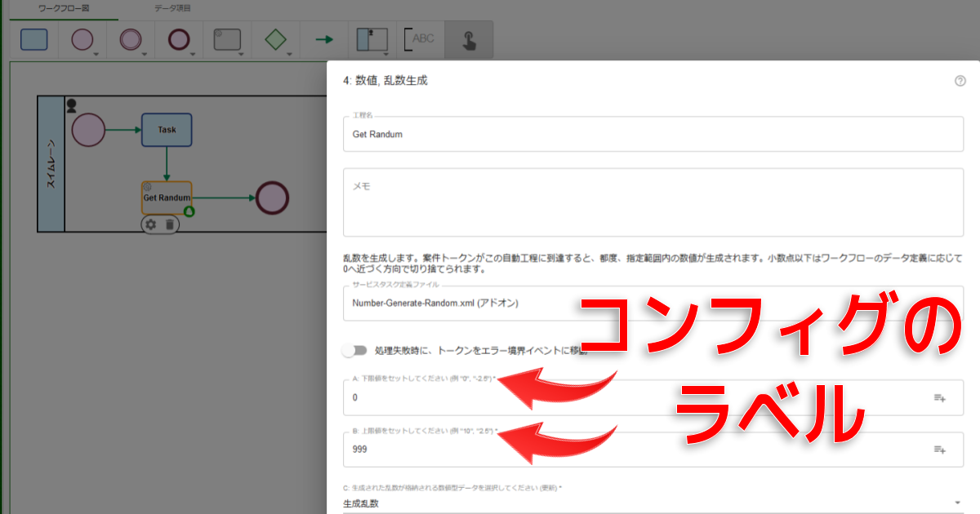This screenshot has width=980, height=514.
Task: Open the help icon in config panel
Action: 960,81
